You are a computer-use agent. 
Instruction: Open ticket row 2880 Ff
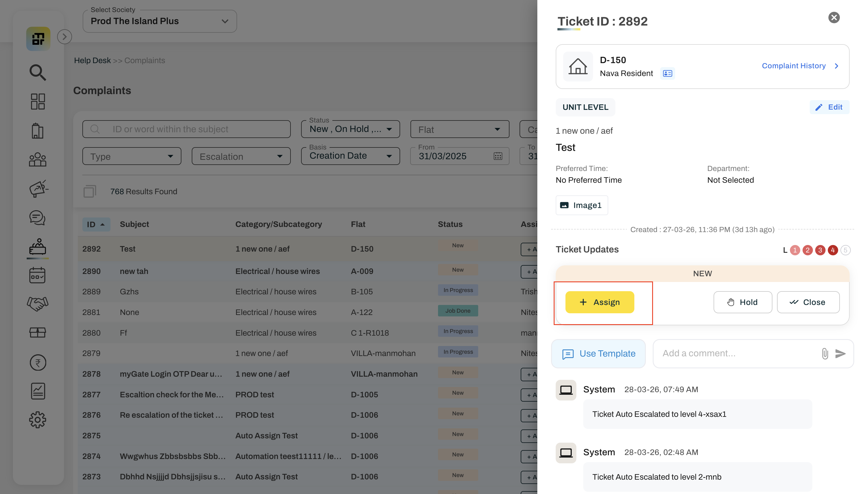click(x=307, y=333)
